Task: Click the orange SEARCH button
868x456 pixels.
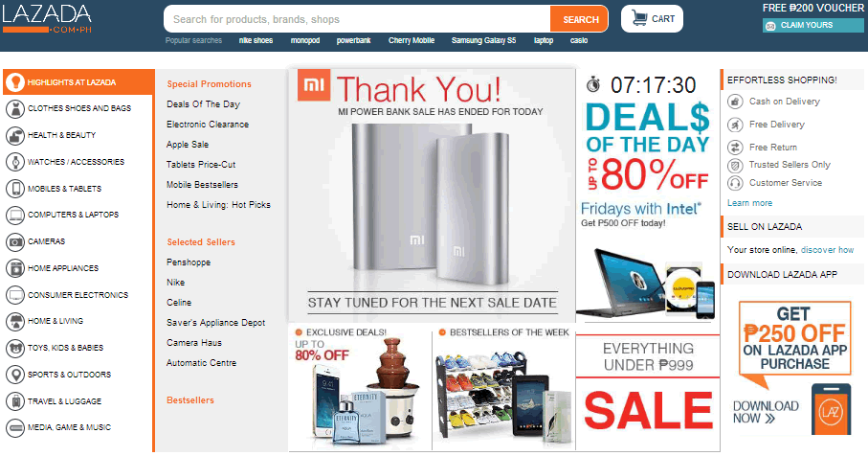Action: point(580,19)
